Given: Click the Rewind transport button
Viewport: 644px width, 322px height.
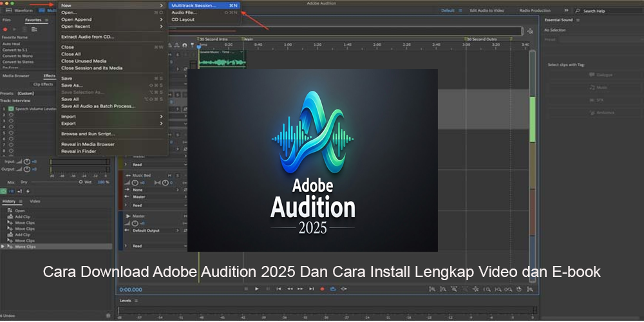Looking at the screenshot, I should point(290,289).
